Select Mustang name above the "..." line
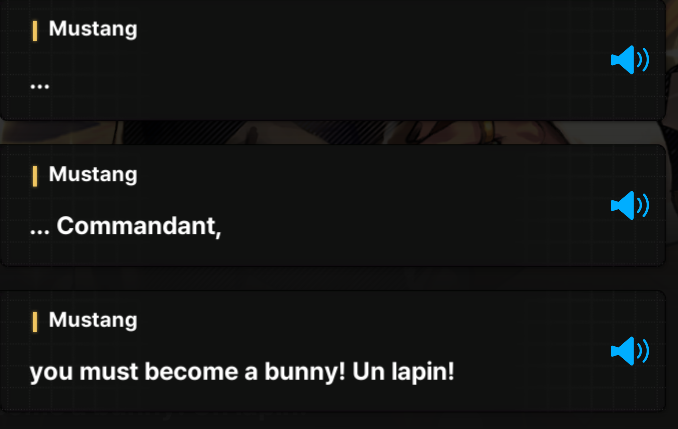This screenshot has height=429, width=678. pos(93,29)
